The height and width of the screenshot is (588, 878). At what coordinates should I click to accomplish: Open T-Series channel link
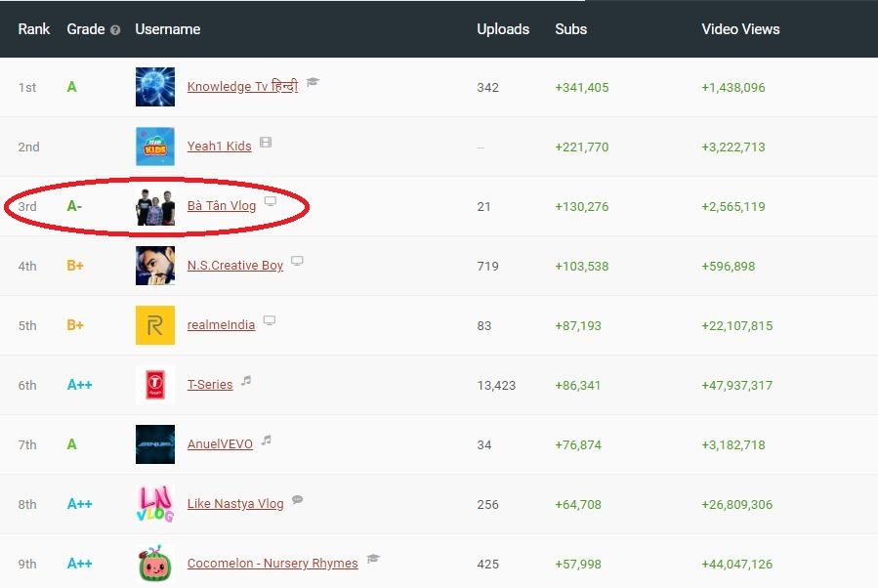point(210,385)
